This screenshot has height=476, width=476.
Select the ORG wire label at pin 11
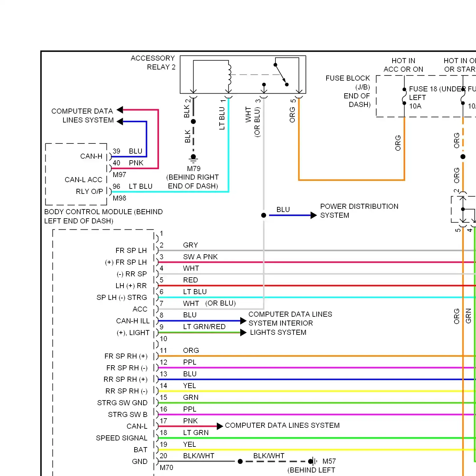click(191, 350)
